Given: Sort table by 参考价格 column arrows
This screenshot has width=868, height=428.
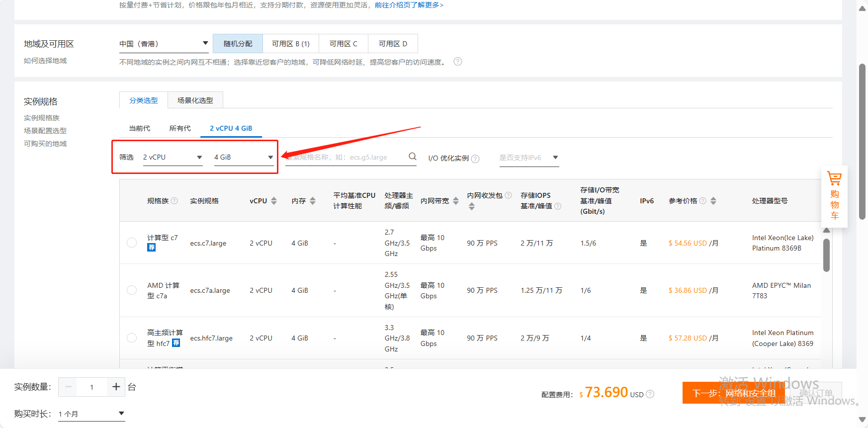Looking at the screenshot, I should click(x=713, y=201).
